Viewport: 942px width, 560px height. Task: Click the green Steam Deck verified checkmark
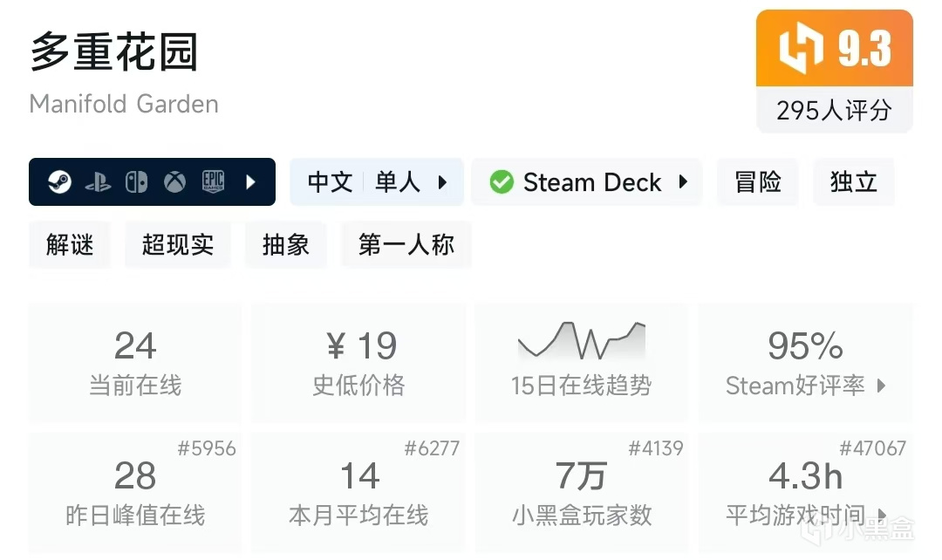pyautogui.click(x=502, y=182)
